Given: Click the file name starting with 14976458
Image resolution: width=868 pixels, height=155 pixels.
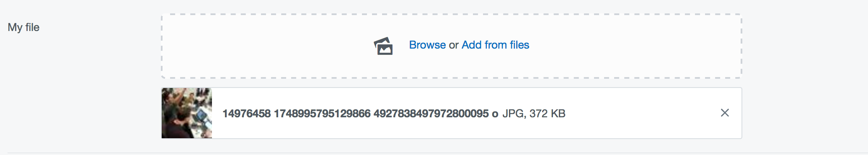Looking at the screenshot, I should [360, 114].
